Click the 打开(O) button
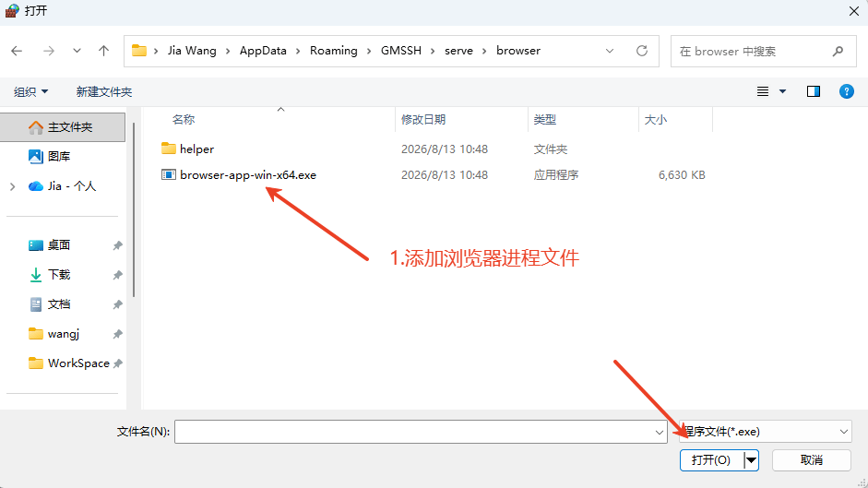The image size is (868, 488). coord(711,460)
